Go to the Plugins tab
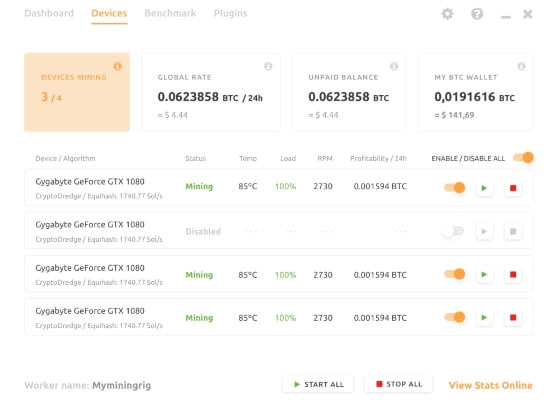Screen dimensions: 560x400 pos(230,13)
